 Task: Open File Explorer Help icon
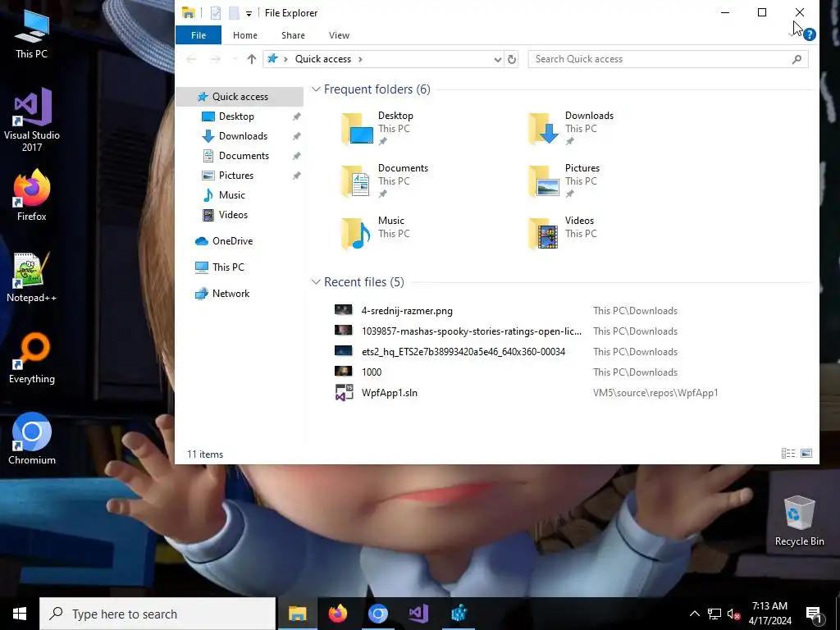click(x=810, y=34)
